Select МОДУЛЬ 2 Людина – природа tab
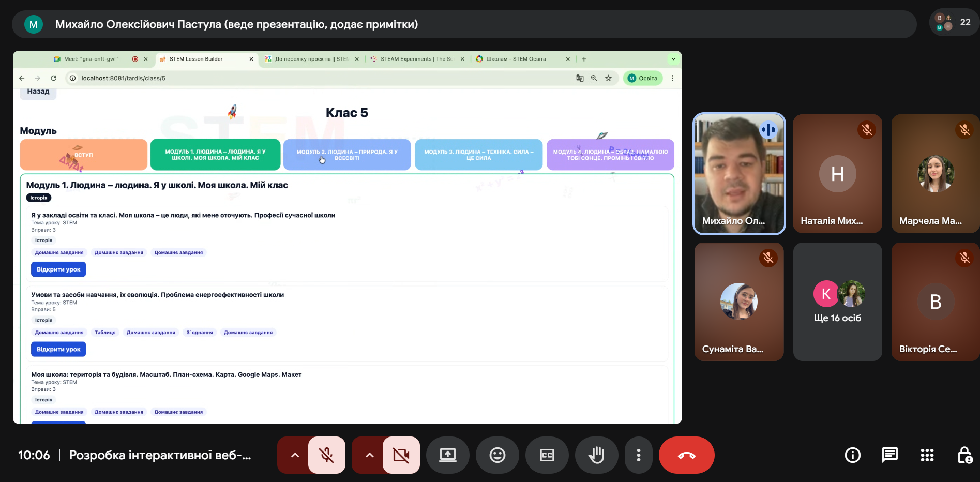 pyautogui.click(x=347, y=155)
